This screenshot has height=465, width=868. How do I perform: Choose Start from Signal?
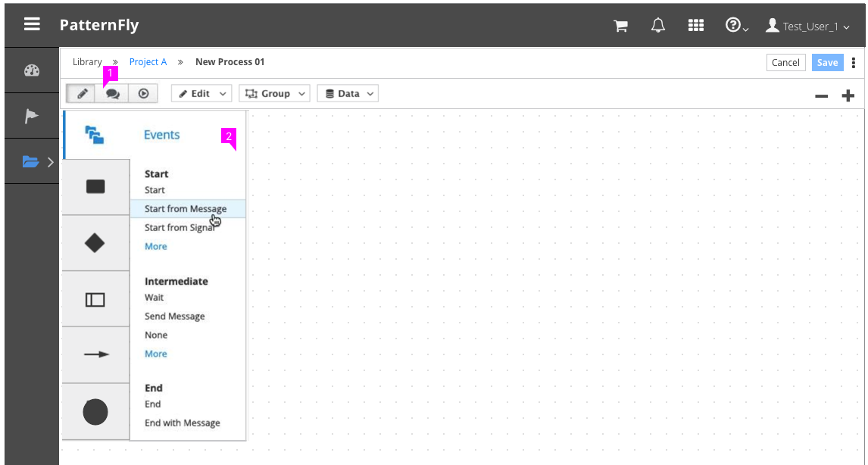180,227
